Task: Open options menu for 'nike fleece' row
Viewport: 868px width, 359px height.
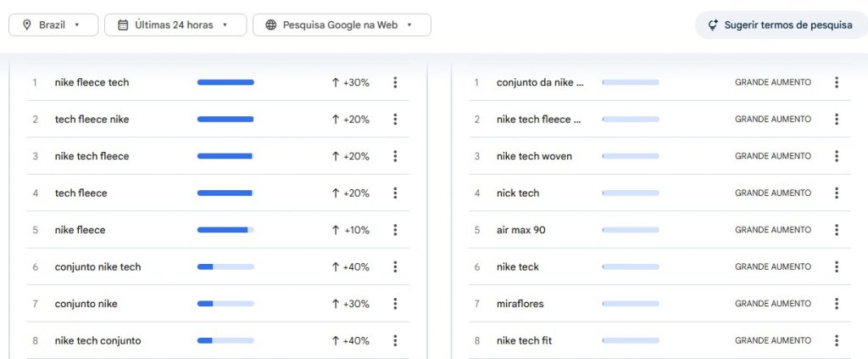Action: pos(395,230)
